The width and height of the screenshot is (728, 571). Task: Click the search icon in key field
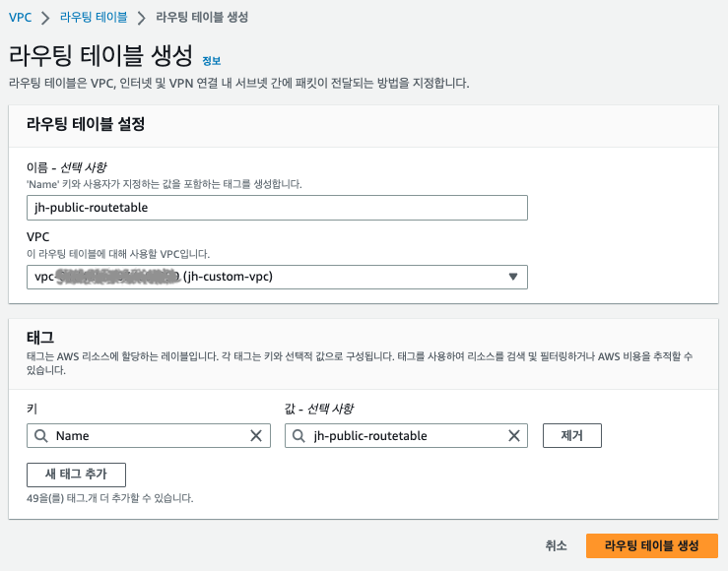click(x=40, y=435)
